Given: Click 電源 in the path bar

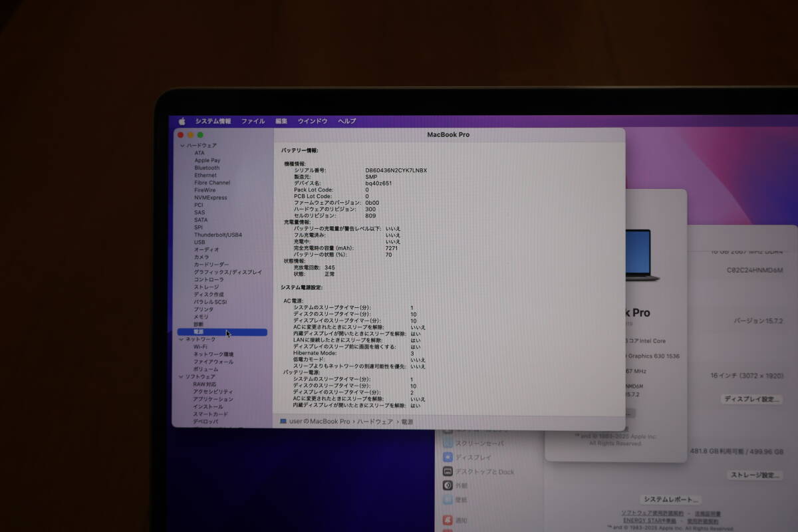Looking at the screenshot, I should 407,422.
